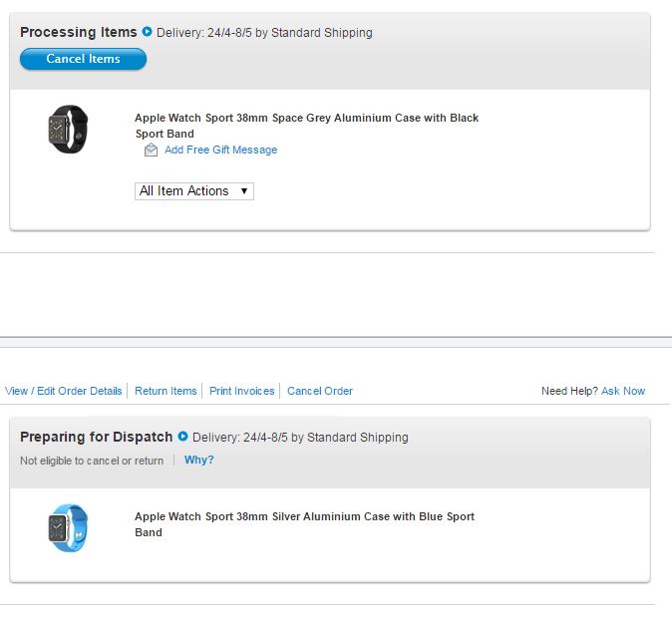Click the Why? eligibility link

click(199, 461)
